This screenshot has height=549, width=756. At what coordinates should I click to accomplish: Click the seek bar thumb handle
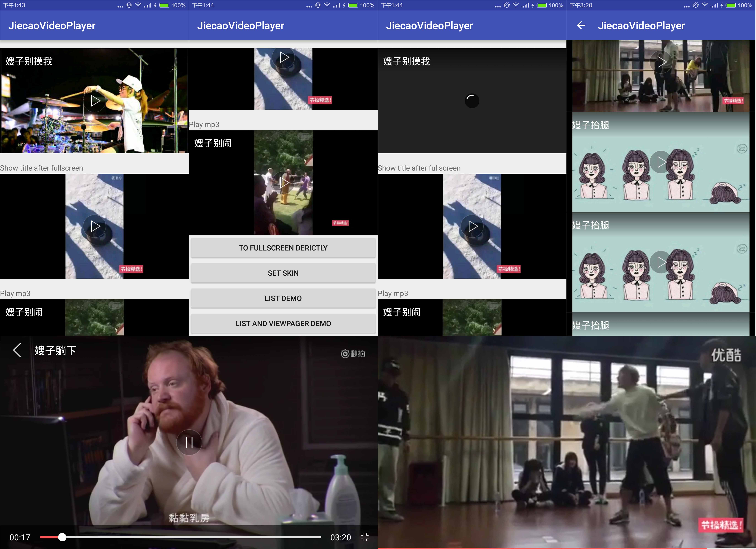pyautogui.click(x=62, y=537)
